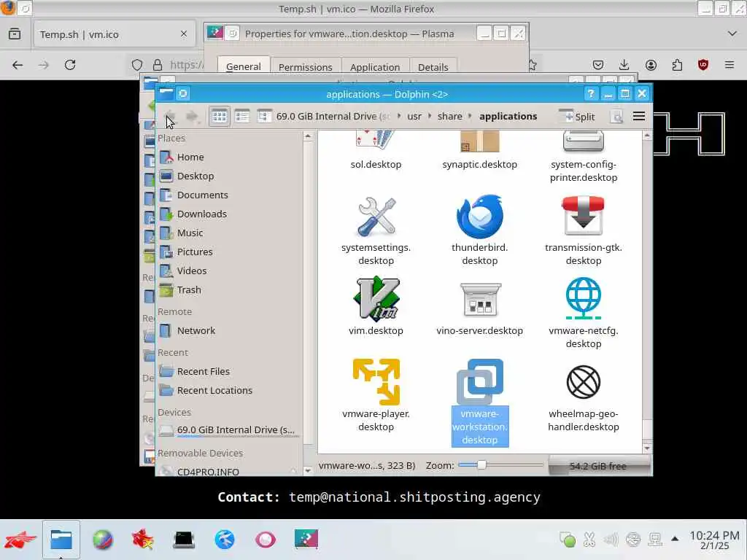747x560 pixels.
Task: Navigate to usr in breadcrumb
Action: [414, 116]
